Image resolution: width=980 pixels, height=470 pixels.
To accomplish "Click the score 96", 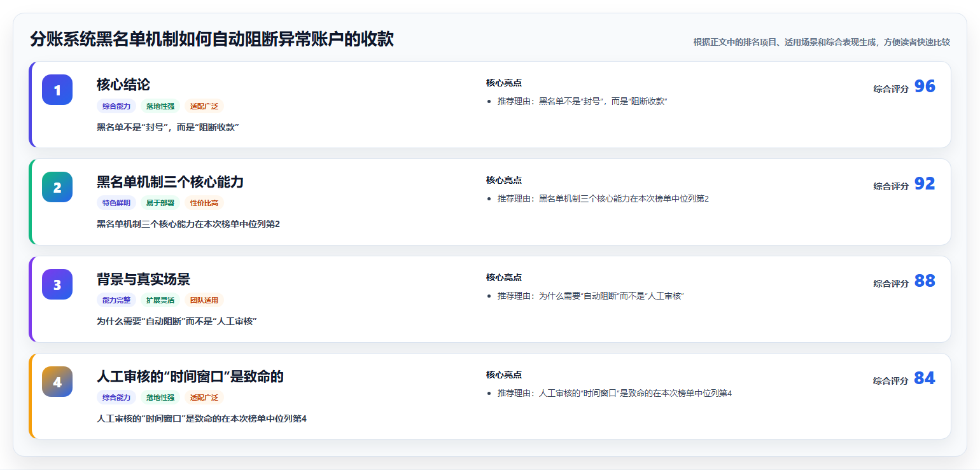I will pos(925,86).
